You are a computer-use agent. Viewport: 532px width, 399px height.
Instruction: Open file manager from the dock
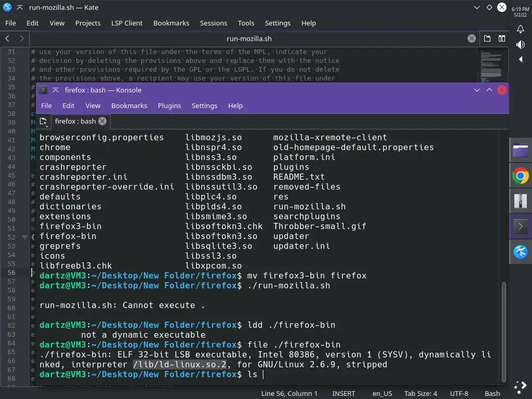pos(520,150)
